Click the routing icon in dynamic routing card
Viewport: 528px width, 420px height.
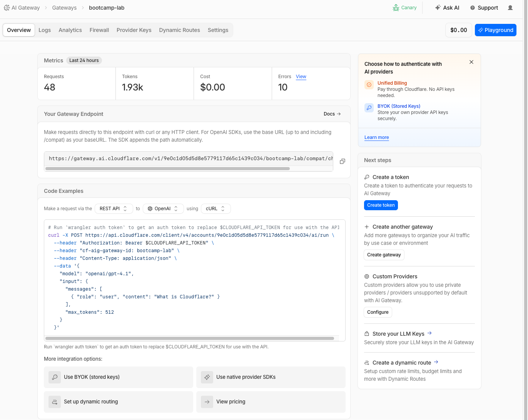(x=55, y=402)
